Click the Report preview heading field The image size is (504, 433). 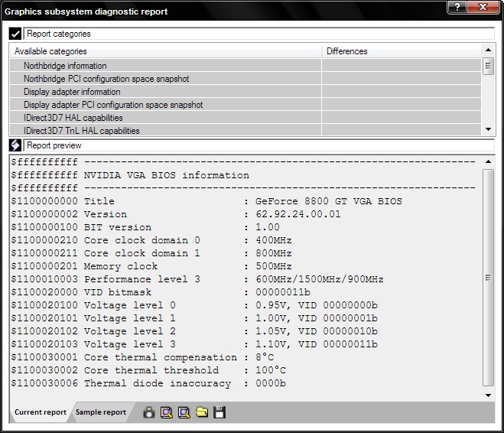[x=259, y=145]
